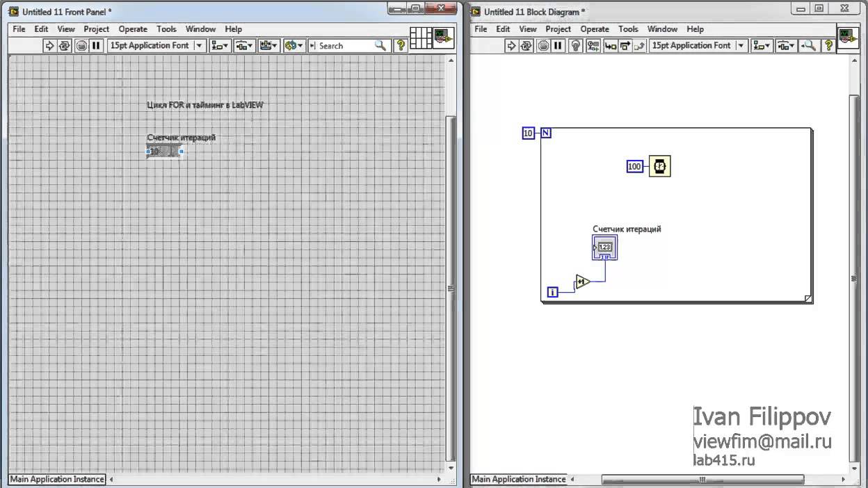
Task: Click the Цикл FOR title text label
Action: point(205,105)
